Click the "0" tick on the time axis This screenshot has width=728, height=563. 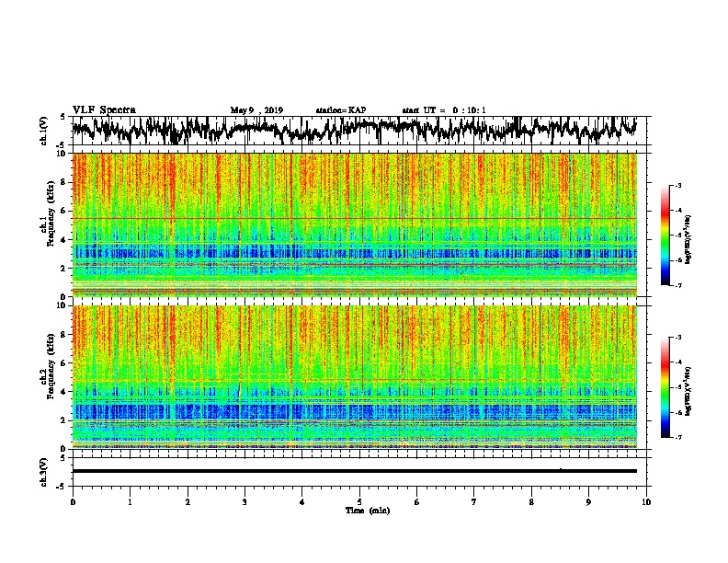point(73,502)
